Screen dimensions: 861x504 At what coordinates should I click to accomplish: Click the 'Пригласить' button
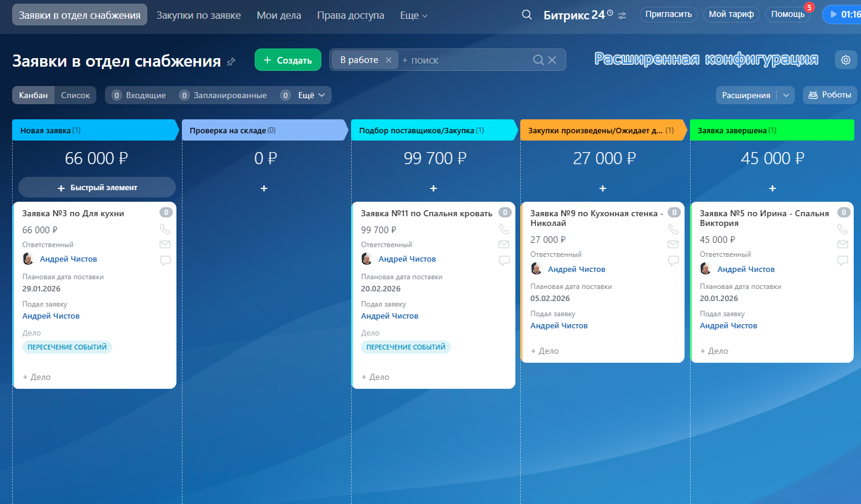pos(669,15)
